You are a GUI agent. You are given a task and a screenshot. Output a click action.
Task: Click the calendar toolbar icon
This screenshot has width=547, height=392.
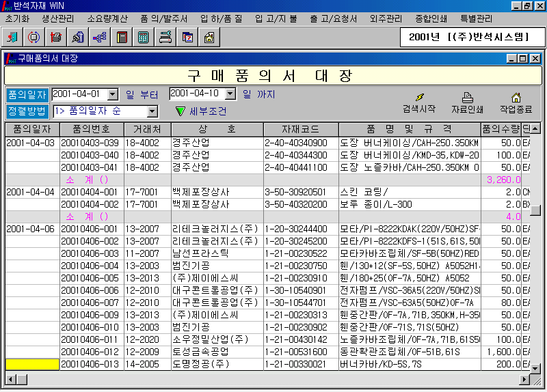tap(187, 37)
